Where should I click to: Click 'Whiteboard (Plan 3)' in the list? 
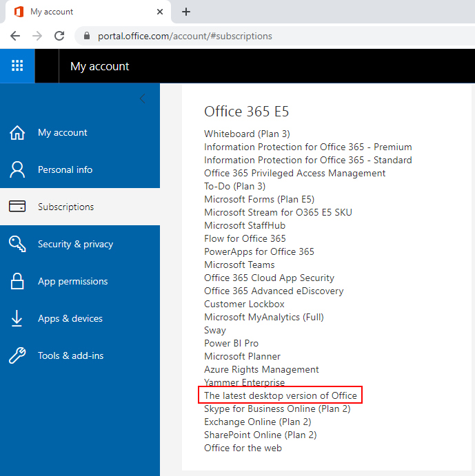(x=247, y=134)
